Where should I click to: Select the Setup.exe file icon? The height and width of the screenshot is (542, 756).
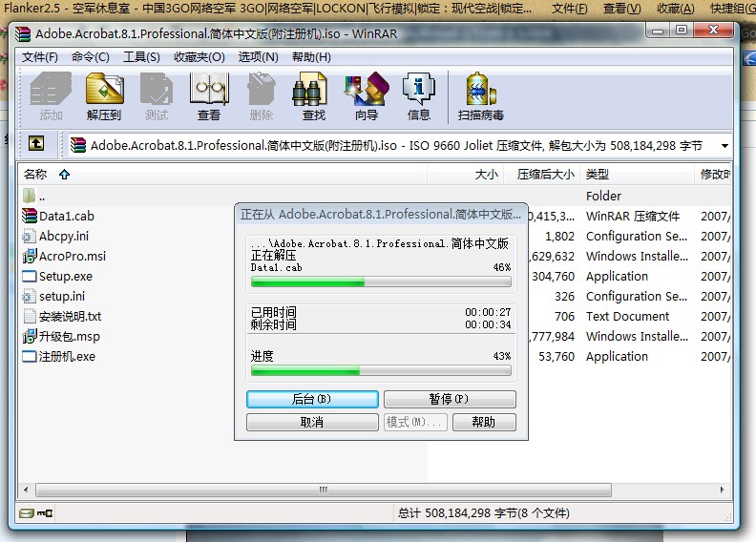click(30, 277)
